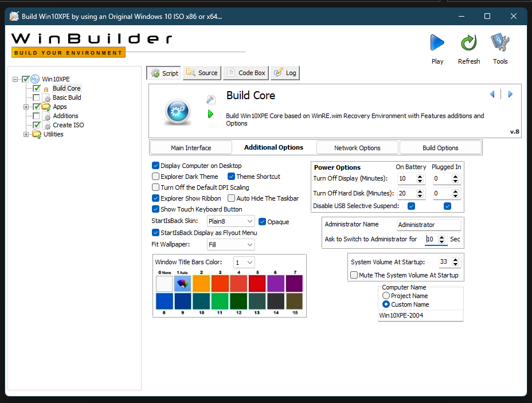The width and height of the screenshot is (532, 403).
Task: Switch to Main Interface tab
Action: [x=191, y=148]
